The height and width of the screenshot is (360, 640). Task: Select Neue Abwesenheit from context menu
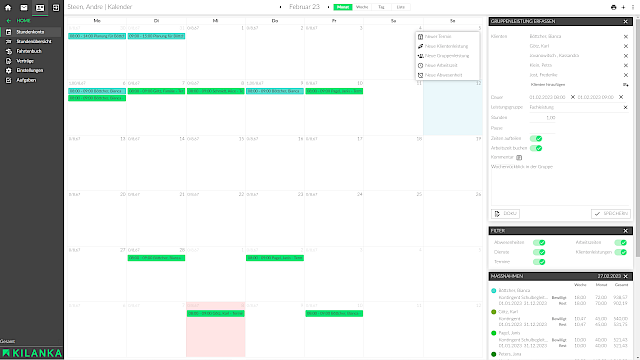tap(447, 75)
